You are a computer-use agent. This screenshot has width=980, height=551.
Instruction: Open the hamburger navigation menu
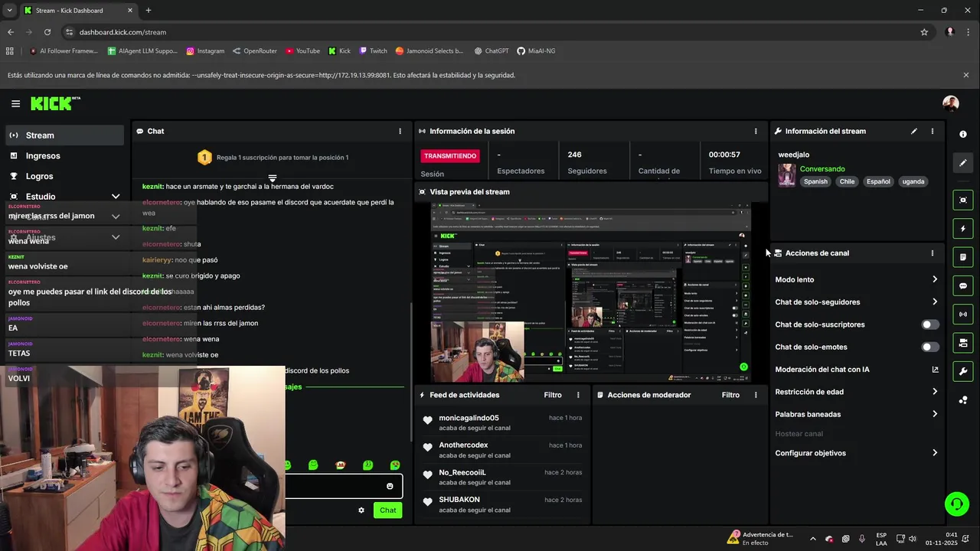click(15, 103)
